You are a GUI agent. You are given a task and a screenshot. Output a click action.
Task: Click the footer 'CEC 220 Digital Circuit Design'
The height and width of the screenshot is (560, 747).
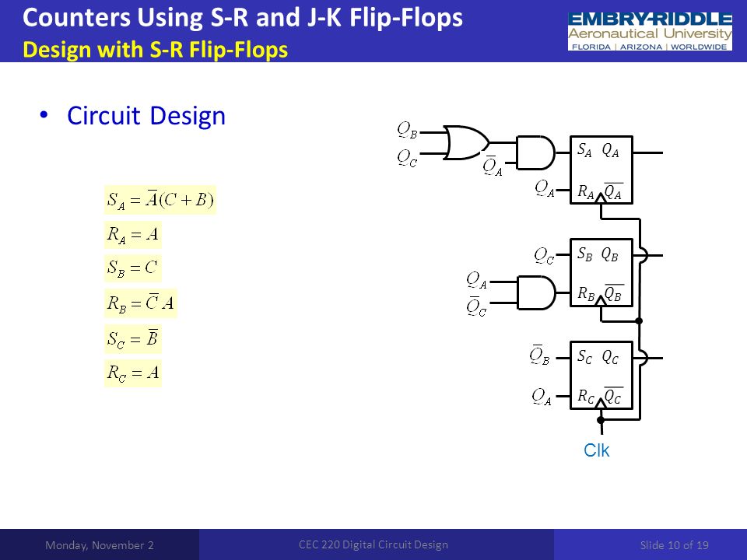tap(373, 544)
